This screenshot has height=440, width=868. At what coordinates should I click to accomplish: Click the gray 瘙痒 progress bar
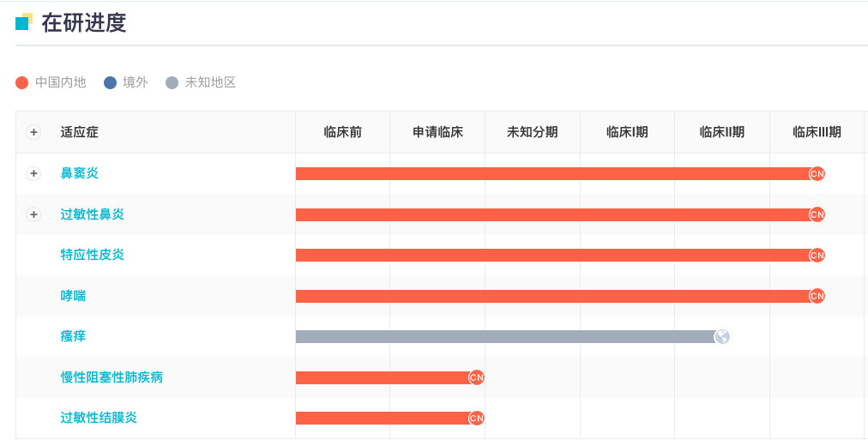pos(506,337)
